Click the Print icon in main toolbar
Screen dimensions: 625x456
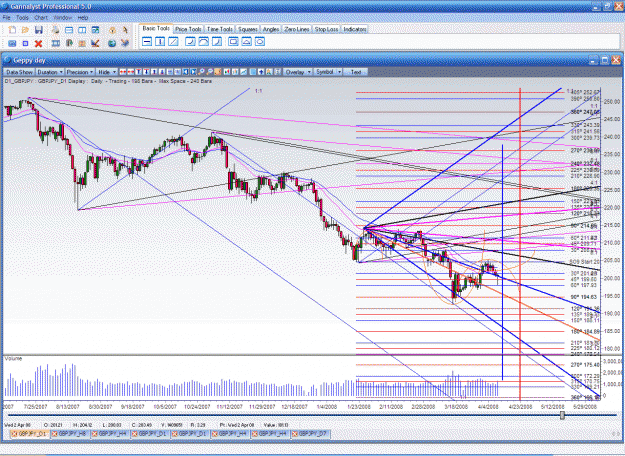pyautogui.click(x=55, y=30)
